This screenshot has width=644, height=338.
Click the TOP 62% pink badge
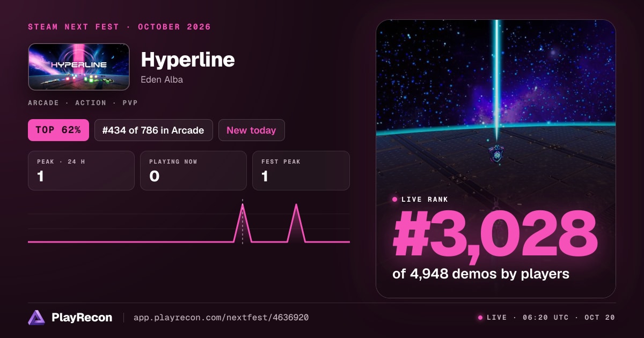click(58, 130)
